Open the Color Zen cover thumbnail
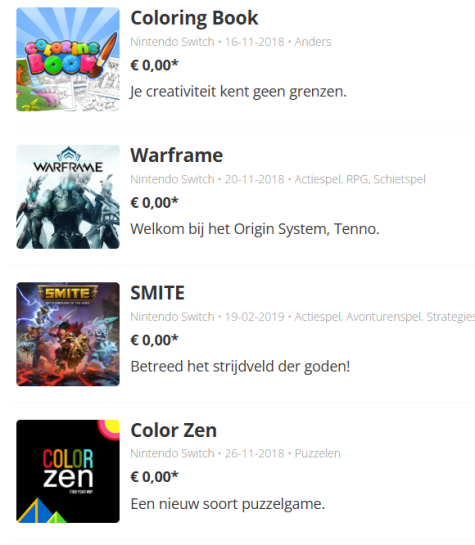The height and width of the screenshot is (545, 475). [68, 471]
